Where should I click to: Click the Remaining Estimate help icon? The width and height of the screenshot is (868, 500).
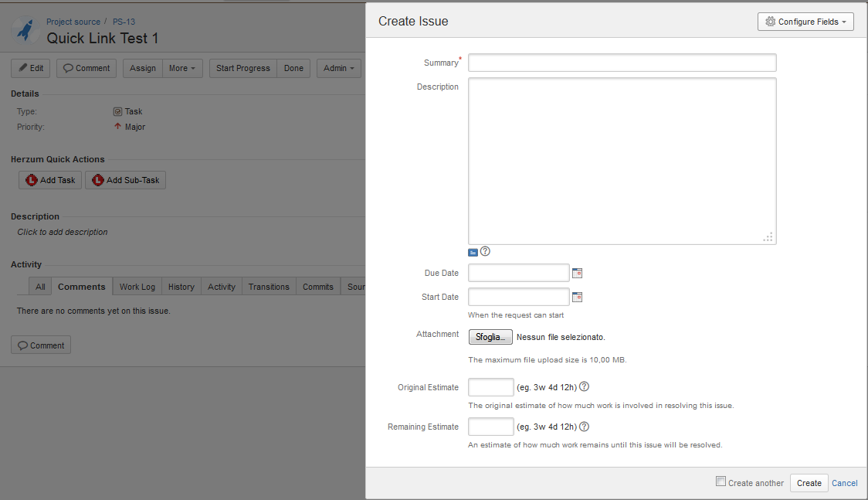(584, 427)
